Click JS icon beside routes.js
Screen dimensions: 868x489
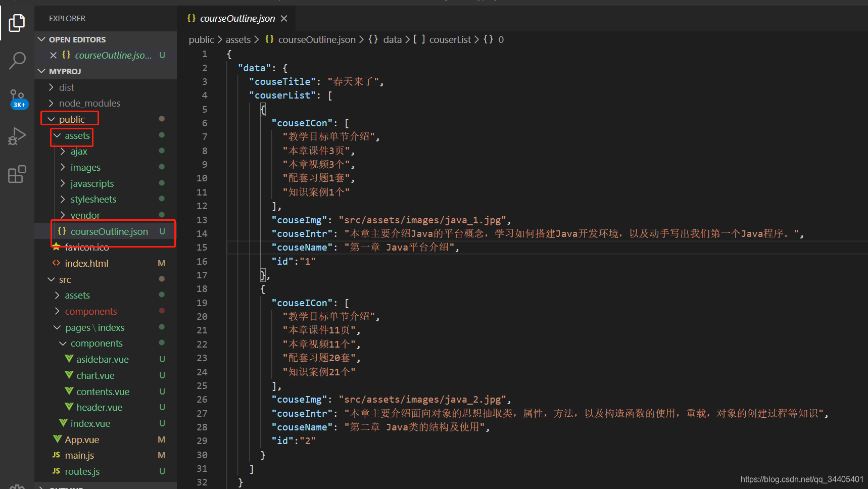point(57,471)
